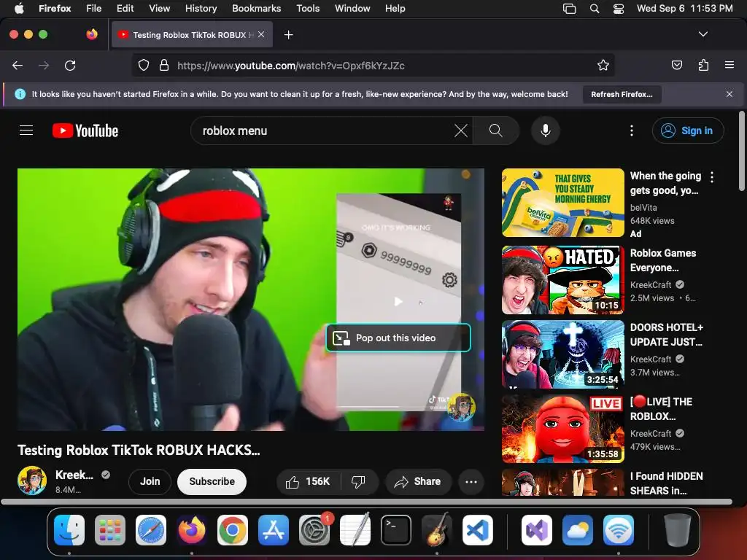List all tabs dropdown arrow
The image size is (747, 560).
pyautogui.click(x=703, y=34)
